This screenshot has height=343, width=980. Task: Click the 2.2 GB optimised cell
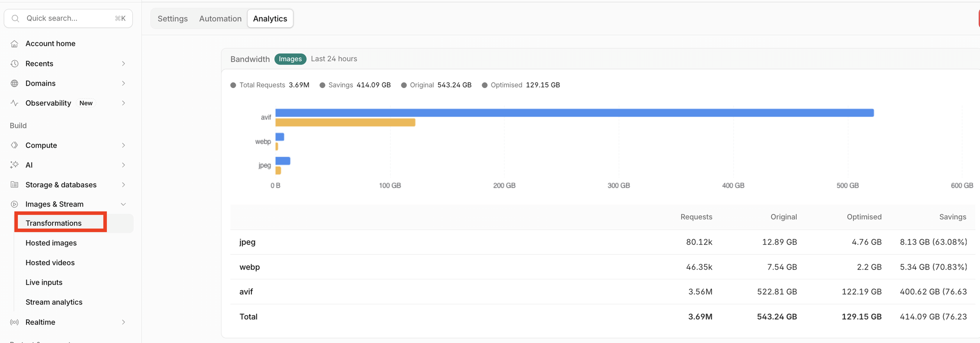pos(869,267)
